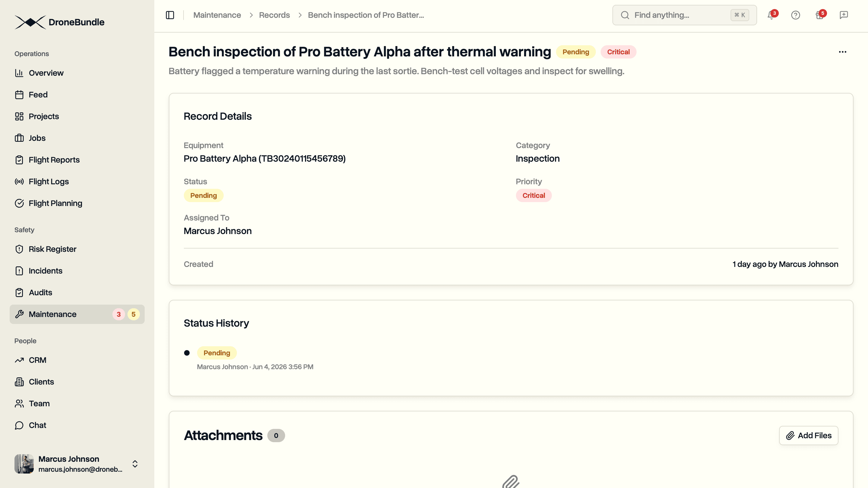
Task: Click the Clients building icon
Action: 19,382
